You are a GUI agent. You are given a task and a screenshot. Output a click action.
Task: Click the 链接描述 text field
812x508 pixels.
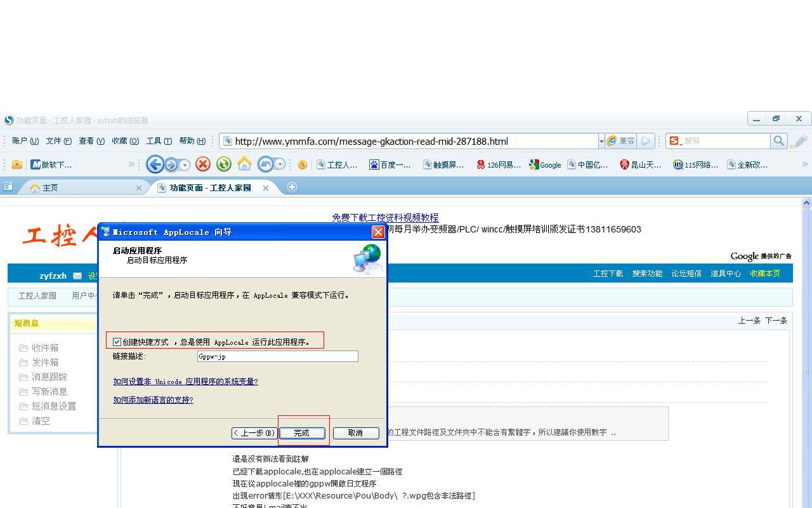click(277, 356)
